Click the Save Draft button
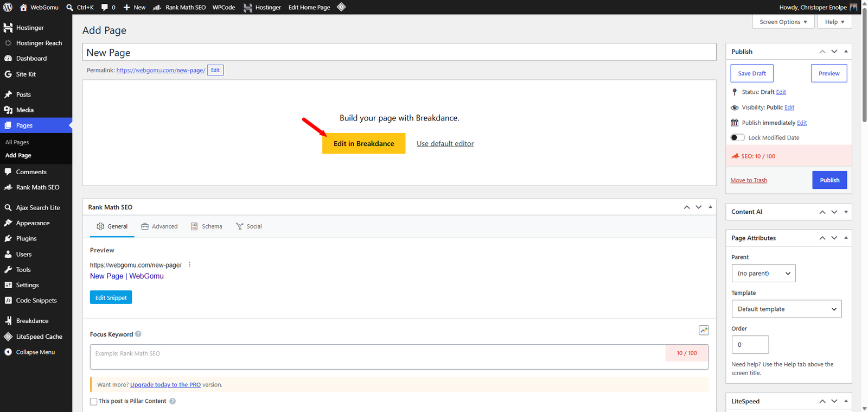868x412 pixels. [x=752, y=73]
